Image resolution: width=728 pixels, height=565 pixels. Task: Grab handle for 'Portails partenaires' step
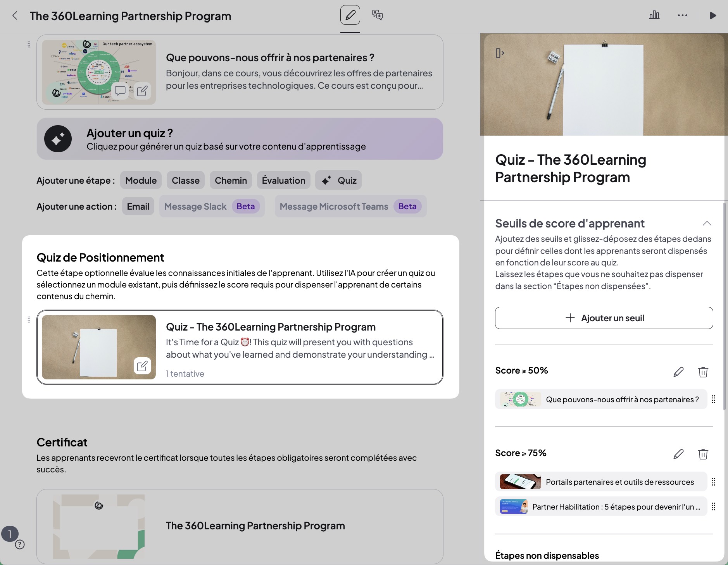[x=714, y=482]
